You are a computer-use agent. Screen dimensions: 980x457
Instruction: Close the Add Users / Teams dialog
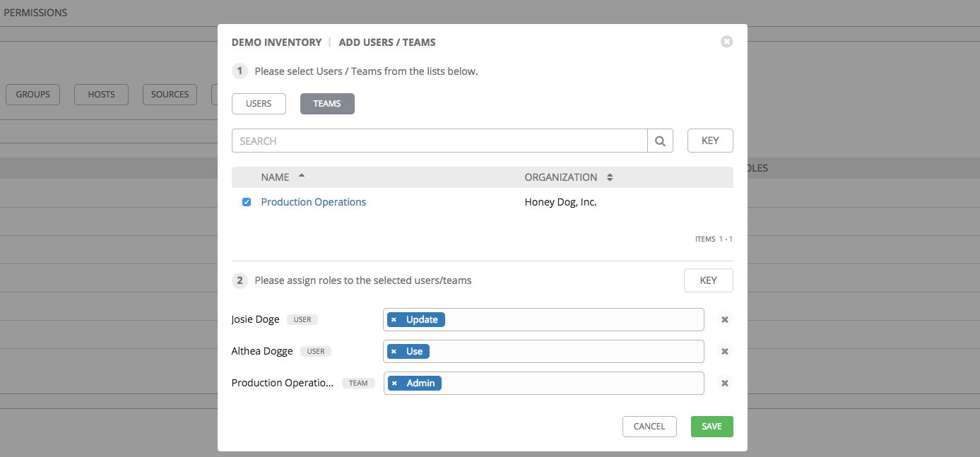tap(726, 42)
